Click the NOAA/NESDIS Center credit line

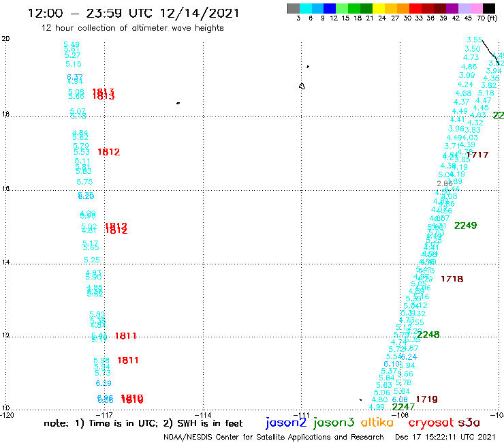point(274,437)
